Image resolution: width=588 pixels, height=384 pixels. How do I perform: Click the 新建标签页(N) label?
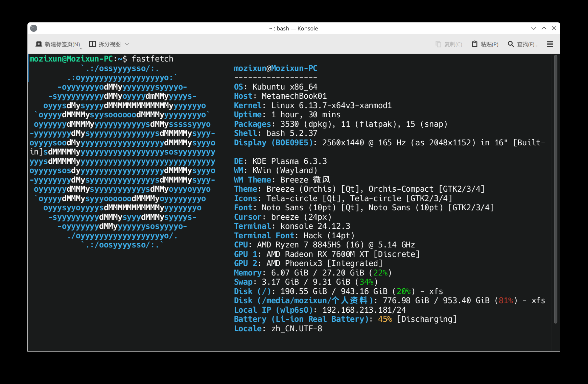(x=63, y=44)
